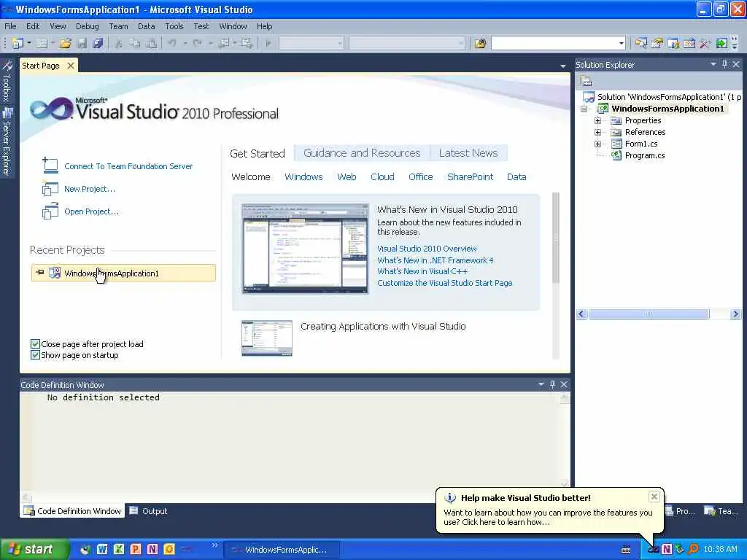This screenshot has width=747, height=560.
Task: Click the Copy toolbar icon
Action: [x=135, y=43]
